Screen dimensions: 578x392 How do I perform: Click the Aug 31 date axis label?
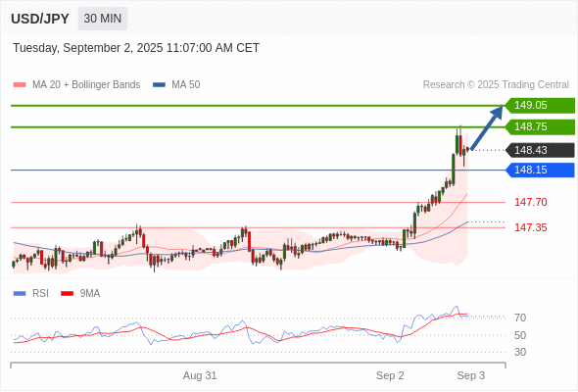pyautogui.click(x=200, y=375)
